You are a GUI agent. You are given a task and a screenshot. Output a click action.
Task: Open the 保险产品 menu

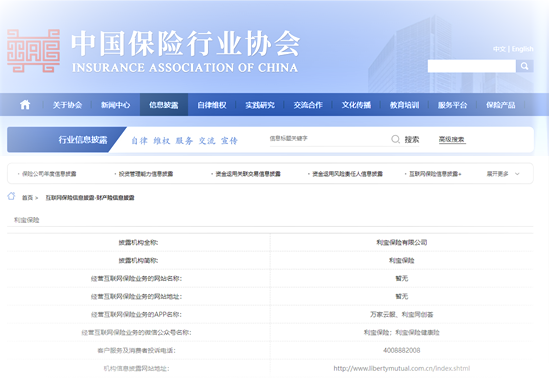(501, 105)
